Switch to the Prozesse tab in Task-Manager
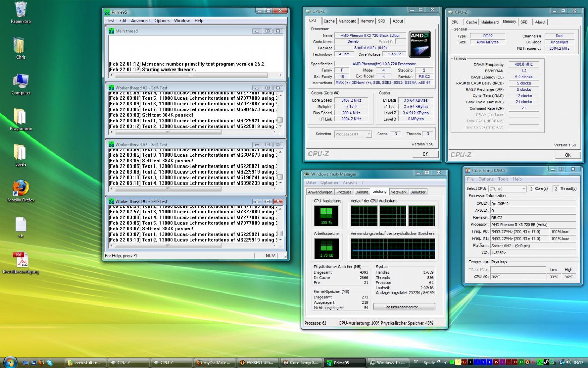 tap(344, 192)
